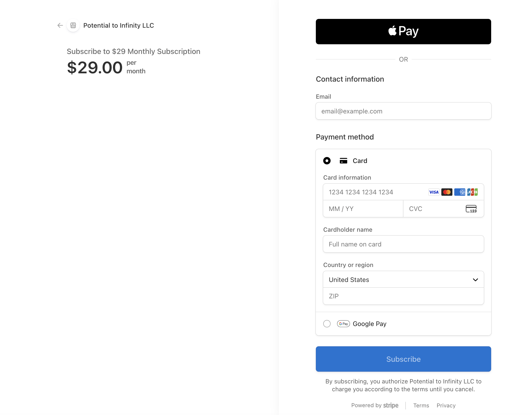The image size is (532, 415).
Task: Open the Privacy link
Action: tap(446, 406)
